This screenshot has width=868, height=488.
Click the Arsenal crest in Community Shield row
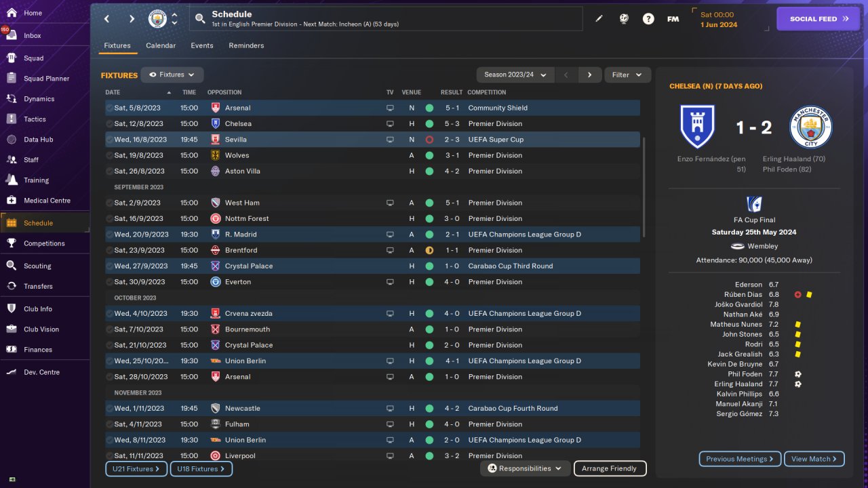click(215, 108)
